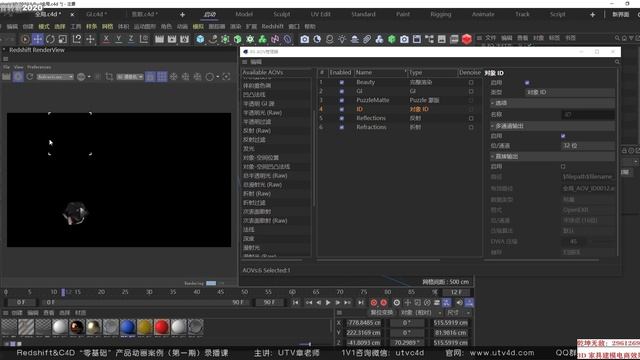
Task: Click the snowflake freeze icon in RenderView
Action: (x=173, y=77)
